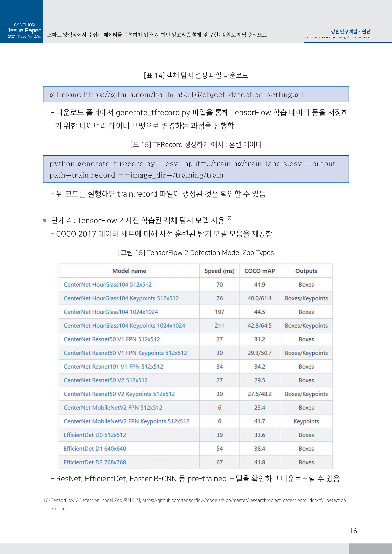
Task: Open CenterNet Resnet50 V2 Keypoints 512x512
Action: coord(119,394)
